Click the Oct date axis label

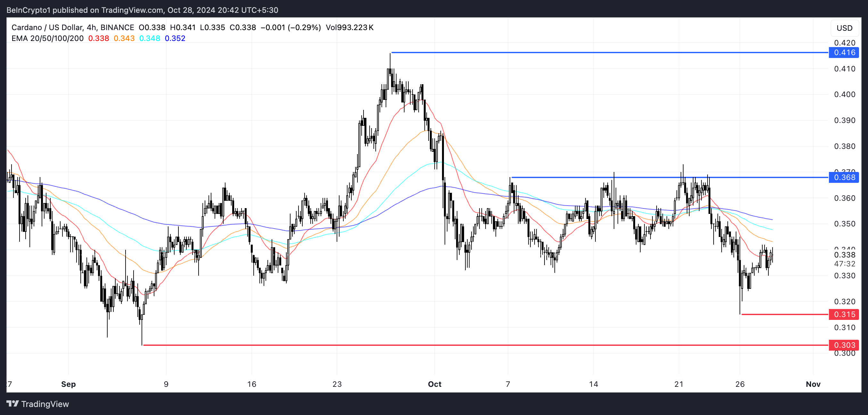pos(434,384)
